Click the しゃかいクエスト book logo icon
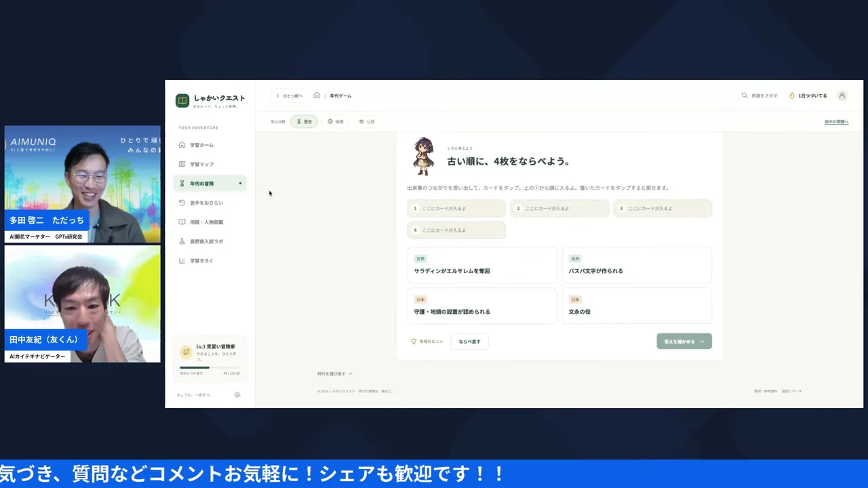The height and width of the screenshot is (488, 868). coord(182,100)
